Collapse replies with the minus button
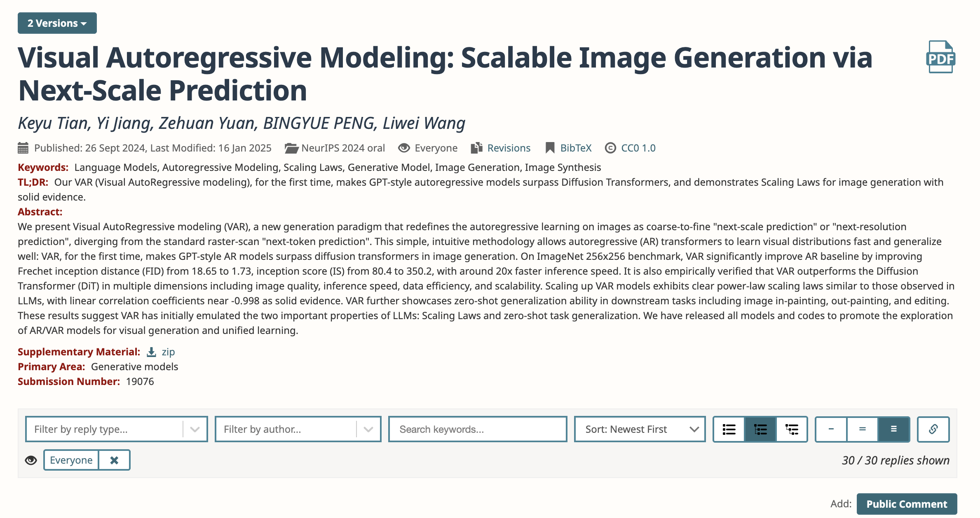This screenshot has height=518, width=980. 831,429
